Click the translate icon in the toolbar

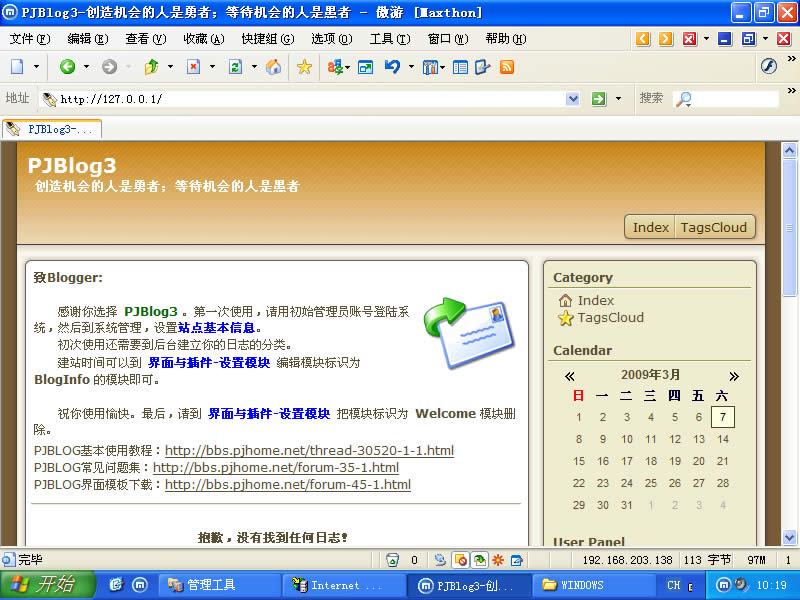[x=335, y=67]
